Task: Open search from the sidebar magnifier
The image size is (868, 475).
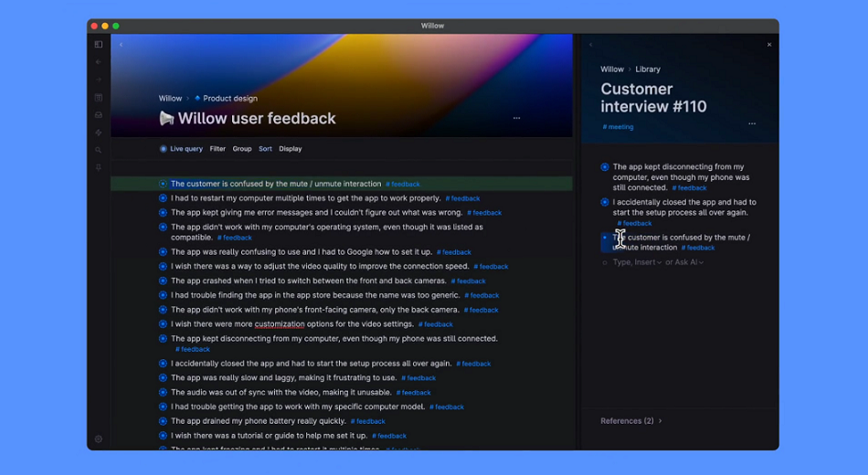Action: coord(99,150)
